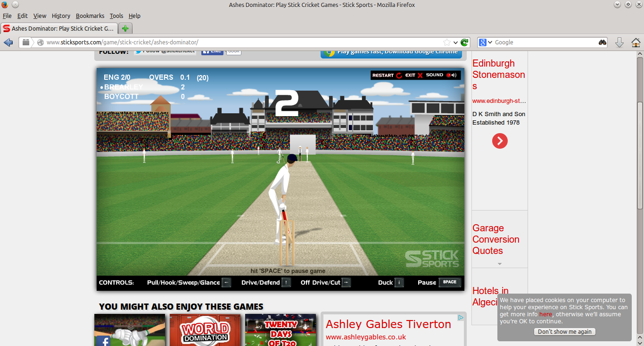Go to browser home page icon
The width and height of the screenshot is (644, 346).
click(636, 42)
